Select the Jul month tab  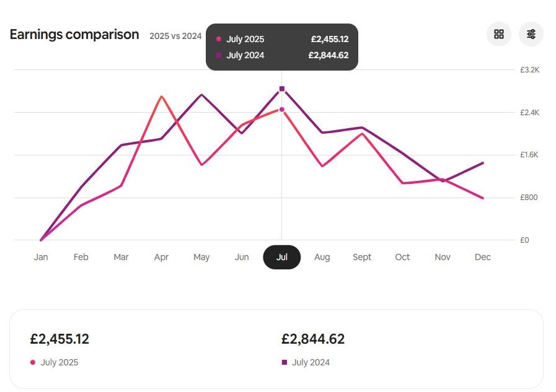tap(282, 257)
